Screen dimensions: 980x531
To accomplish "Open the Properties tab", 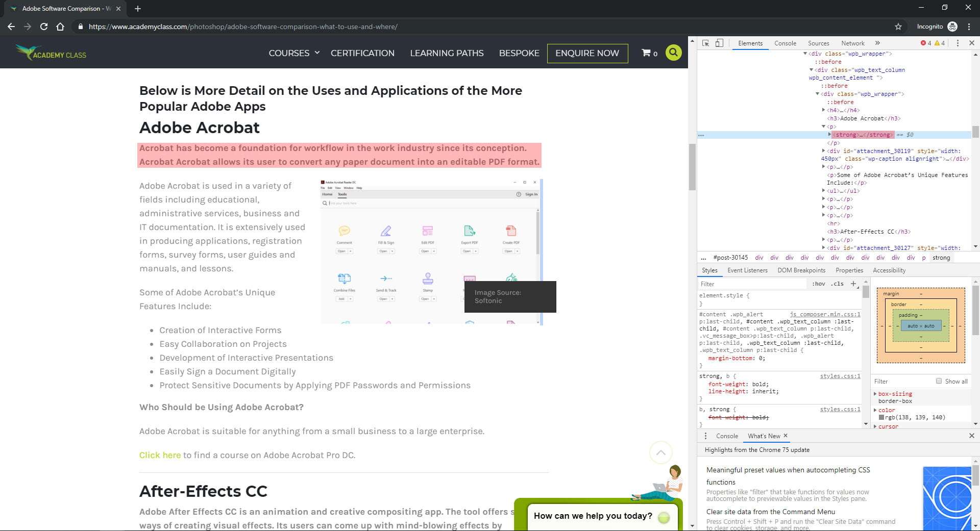I will (849, 270).
